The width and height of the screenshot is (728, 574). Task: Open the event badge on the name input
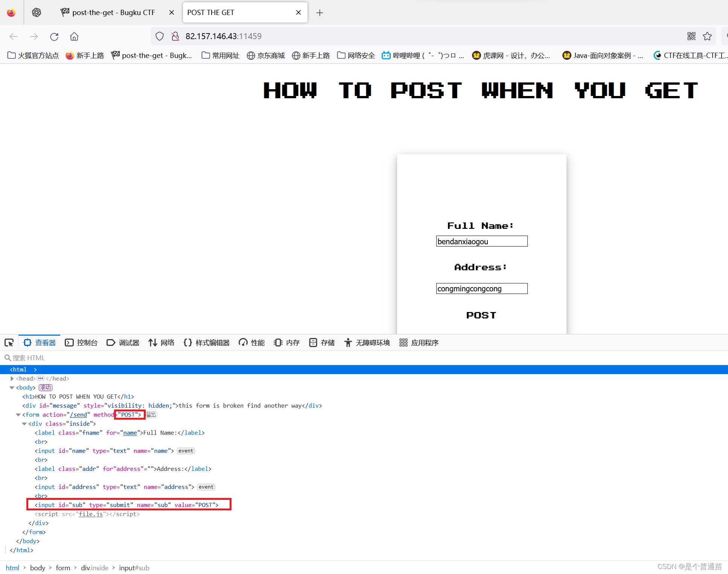point(186,451)
